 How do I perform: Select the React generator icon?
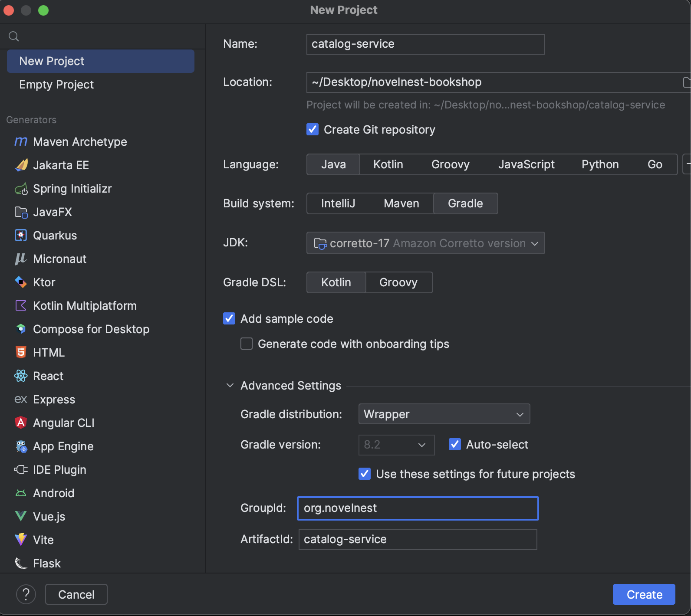pyautogui.click(x=21, y=376)
